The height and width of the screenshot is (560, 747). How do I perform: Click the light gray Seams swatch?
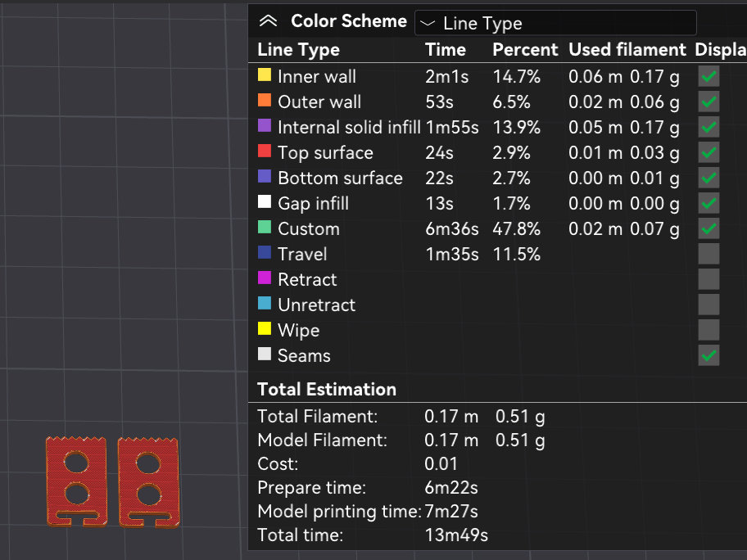(265, 355)
